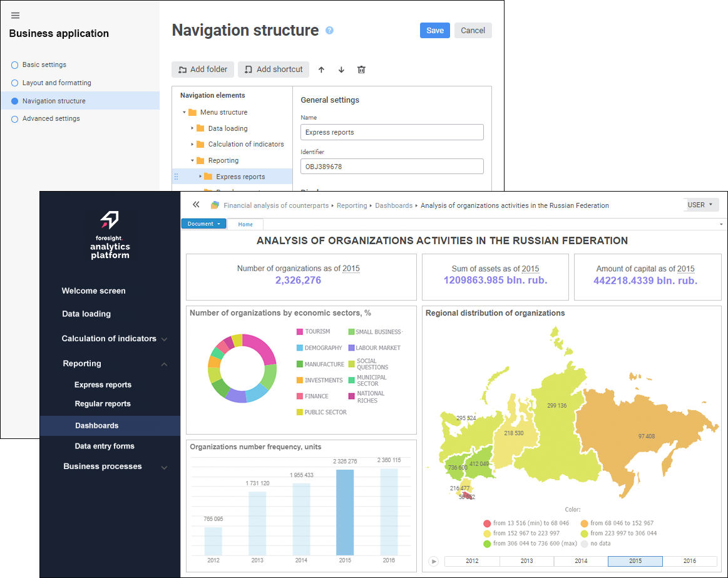The width and height of the screenshot is (728, 578).
Task: Select 2014 on the map timeline
Action: pyautogui.click(x=581, y=561)
